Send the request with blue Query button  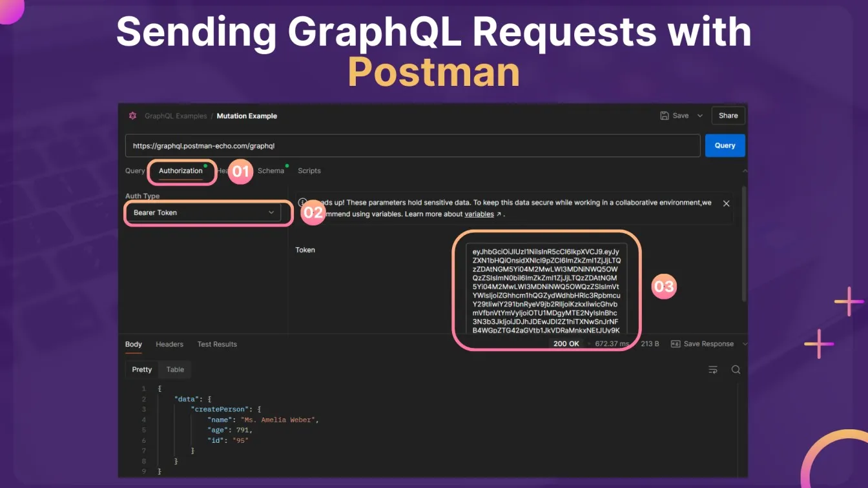[725, 146]
